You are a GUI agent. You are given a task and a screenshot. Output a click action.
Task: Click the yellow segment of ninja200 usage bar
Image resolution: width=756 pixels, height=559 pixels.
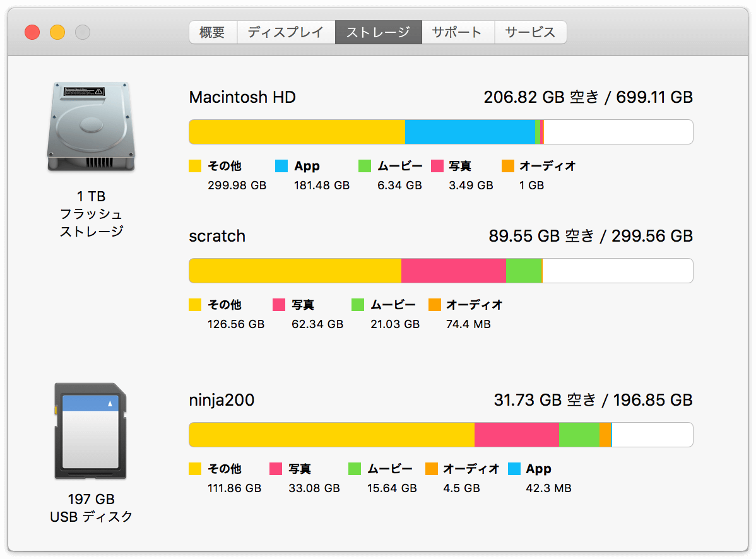click(332, 435)
